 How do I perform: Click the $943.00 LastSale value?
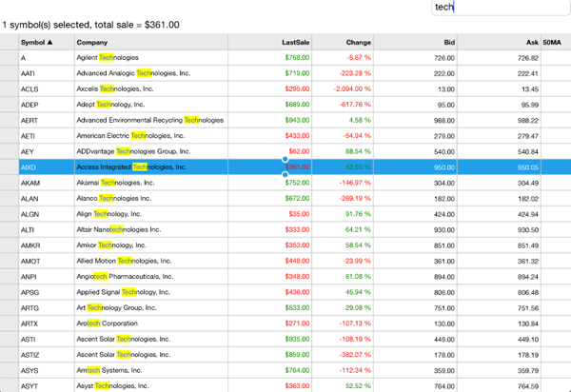click(297, 121)
